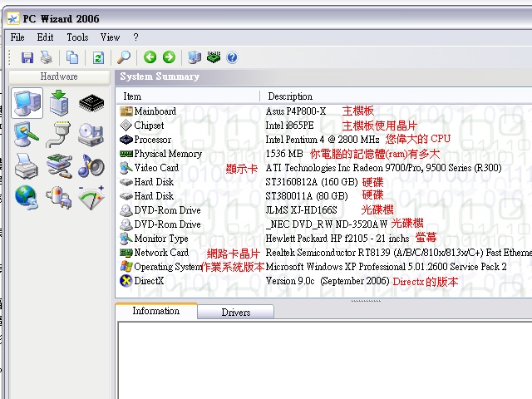532x399 pixels.
Task: Select Video monitor icon in Hardware panel
Action: point(27,135)
